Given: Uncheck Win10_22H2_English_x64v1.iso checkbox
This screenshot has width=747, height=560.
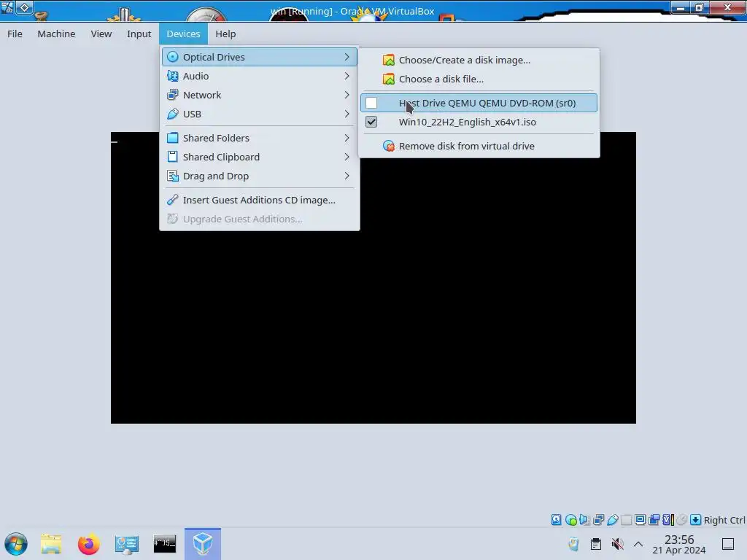Looking at the screenshot, I should click(371, 122).
